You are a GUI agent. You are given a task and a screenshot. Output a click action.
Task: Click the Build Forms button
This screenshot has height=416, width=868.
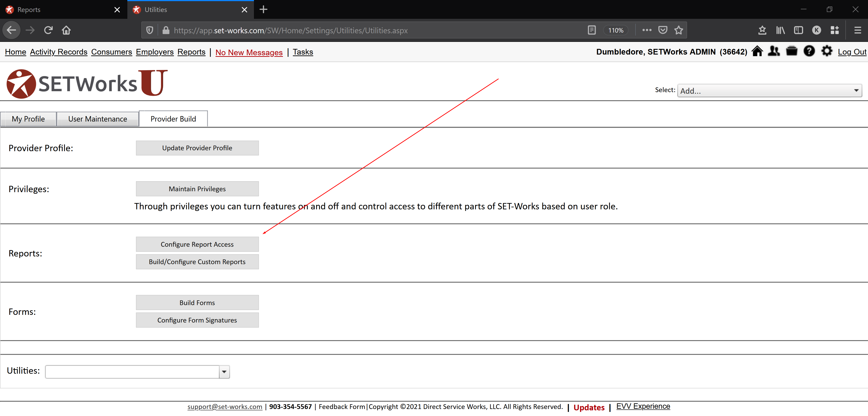(x=197, y=303)
